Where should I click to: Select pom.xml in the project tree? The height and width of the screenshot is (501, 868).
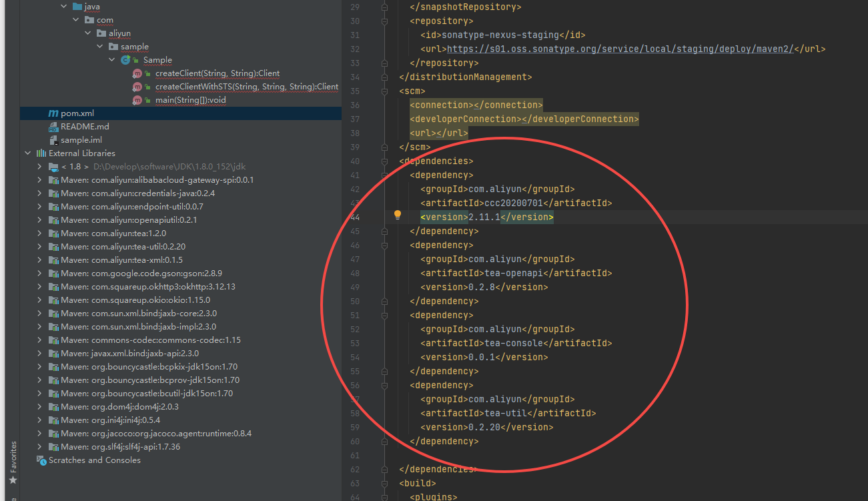click(x=181, y=113)
